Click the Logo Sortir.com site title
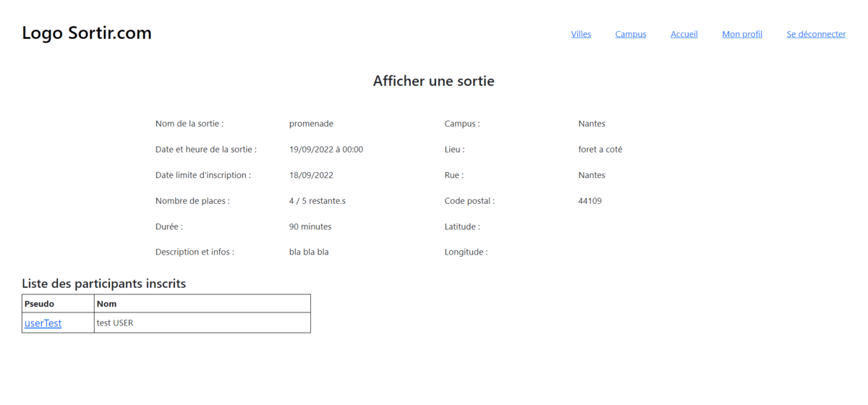Viewport: 868px width, 405px height. coord(87,33)
